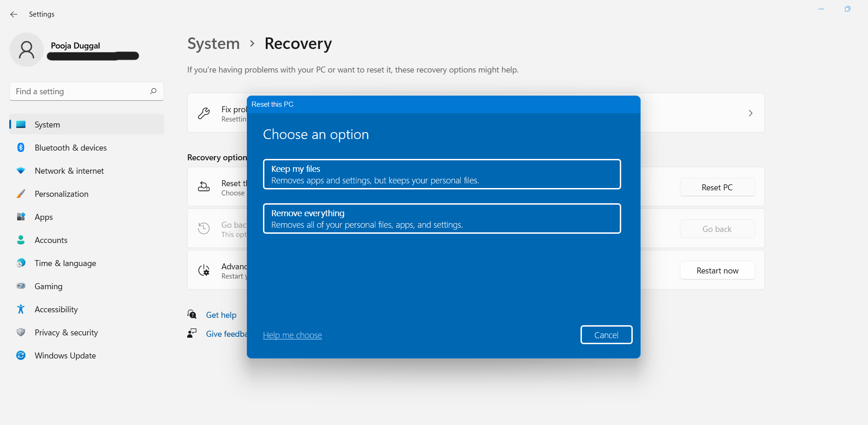Click the Bluetooth icon in sidebar
Image resolution: width=868 pixels, height=425 pixels.
click(x=21, y=147)
